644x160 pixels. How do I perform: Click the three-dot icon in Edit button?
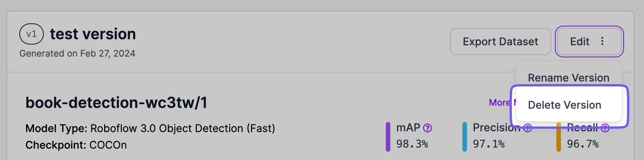[x=602, y=41]
